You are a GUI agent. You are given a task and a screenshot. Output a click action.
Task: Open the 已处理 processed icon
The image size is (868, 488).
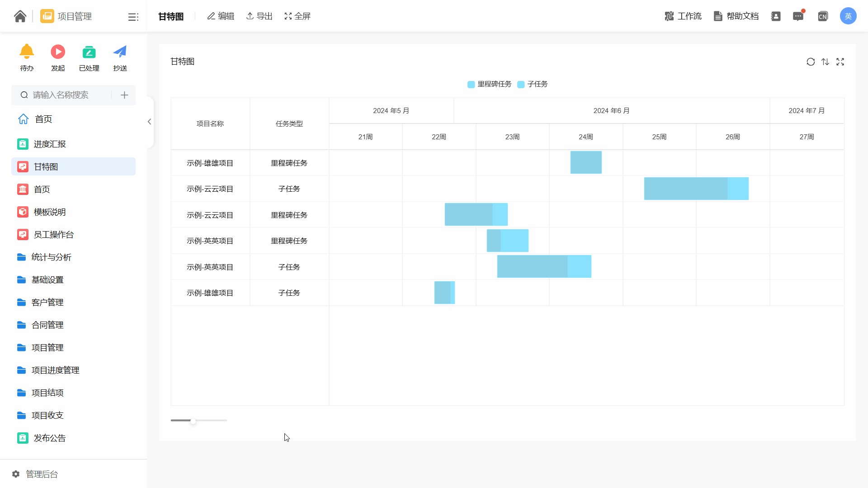point(89,52)
